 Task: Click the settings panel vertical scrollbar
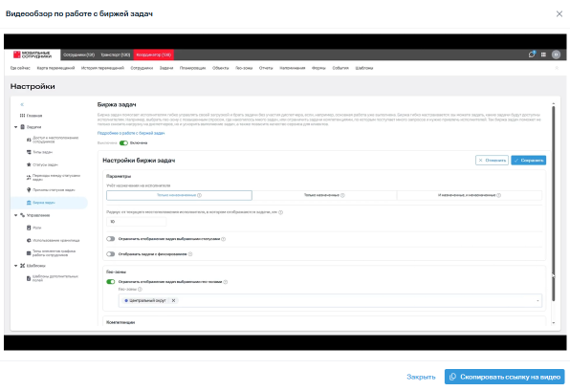pos(553,203)
